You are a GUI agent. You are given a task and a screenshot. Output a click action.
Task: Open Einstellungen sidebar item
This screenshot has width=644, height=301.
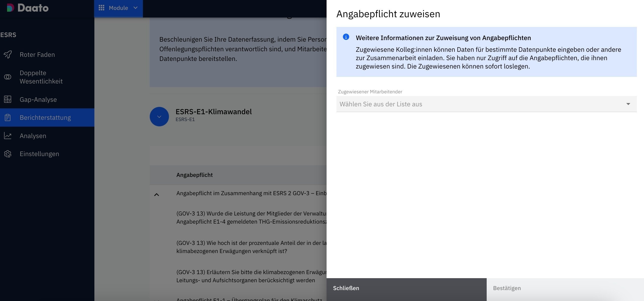point(39,154)
